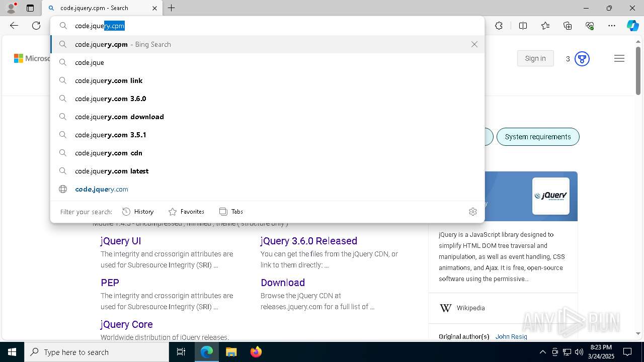This screenshot has width=644, height=362.
Task: Close the code.jquery.cpm Search tab
Action: tap(154, 8)
